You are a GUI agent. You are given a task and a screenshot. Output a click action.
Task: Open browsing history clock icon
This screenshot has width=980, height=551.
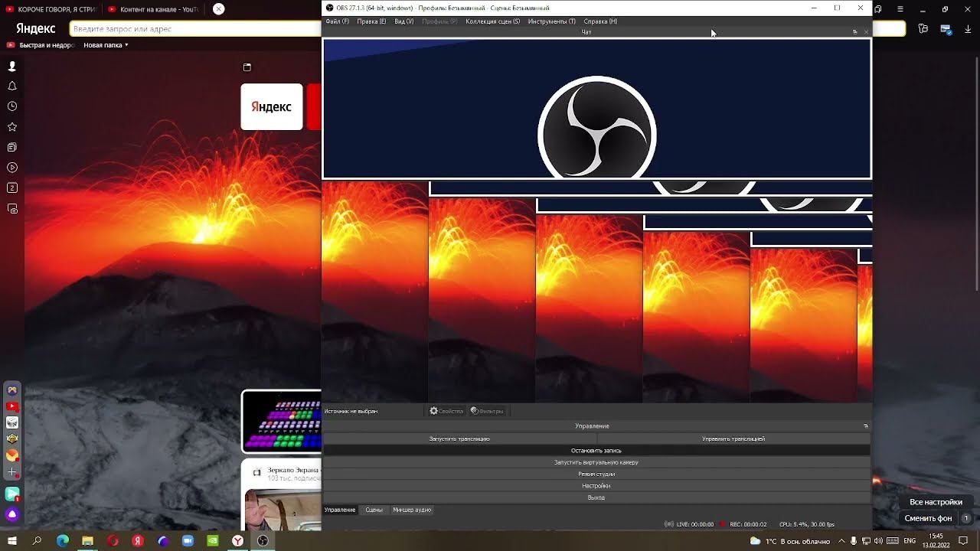click(x=12, y=106)
